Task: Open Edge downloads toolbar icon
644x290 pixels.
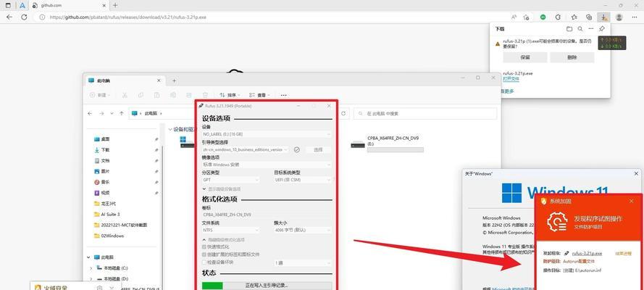Action: (603, 17)
